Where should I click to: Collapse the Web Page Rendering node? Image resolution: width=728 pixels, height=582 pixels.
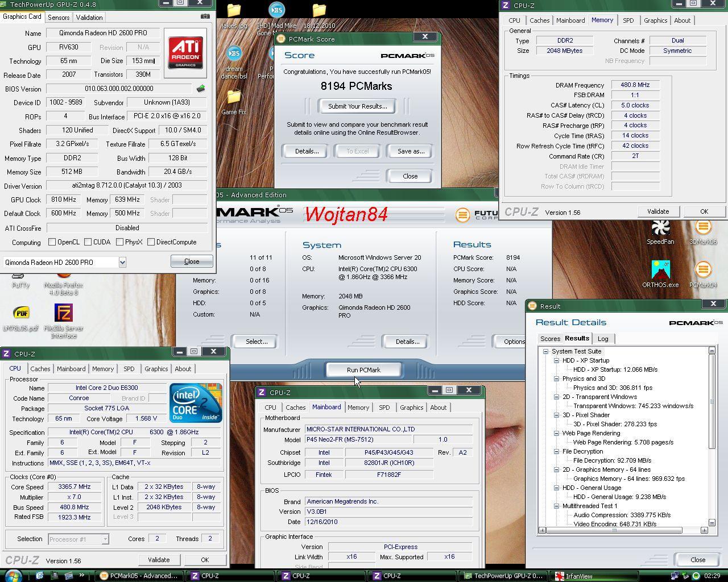(556, 433)
